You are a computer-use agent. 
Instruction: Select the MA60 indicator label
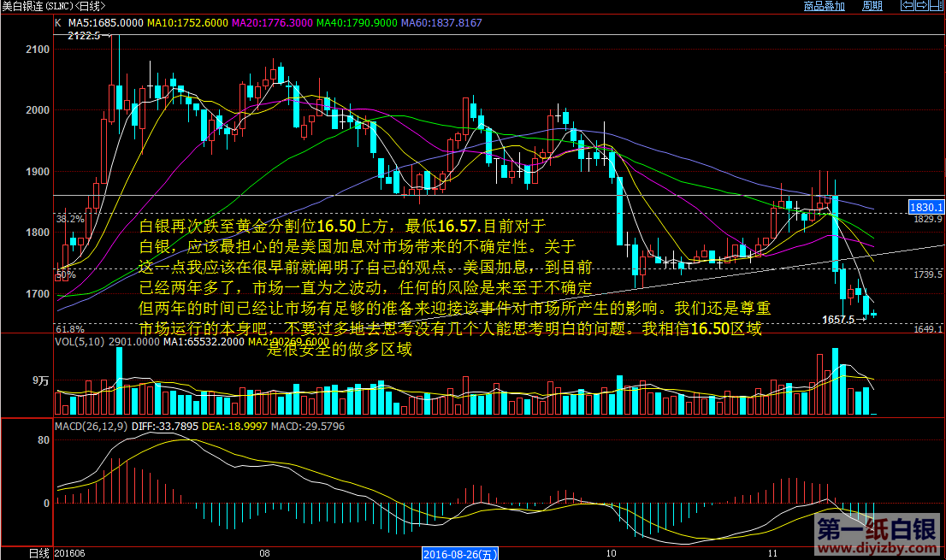445,22
